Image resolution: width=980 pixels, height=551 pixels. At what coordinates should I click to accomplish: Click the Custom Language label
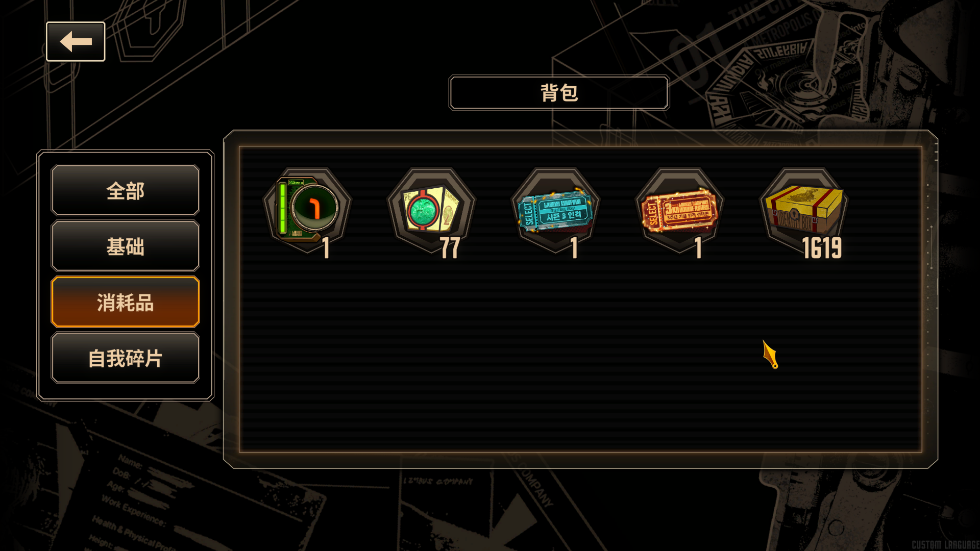(945, 544)
